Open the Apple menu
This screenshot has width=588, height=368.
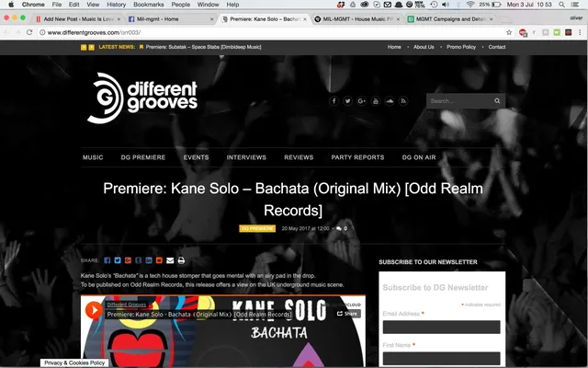tap(11, 5)
